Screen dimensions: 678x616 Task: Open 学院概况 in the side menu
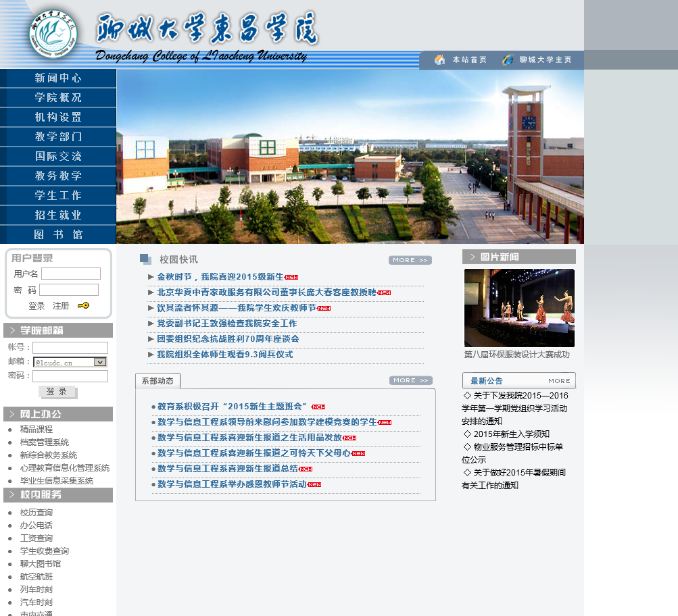pyautogui.click(x=58, y=98)
